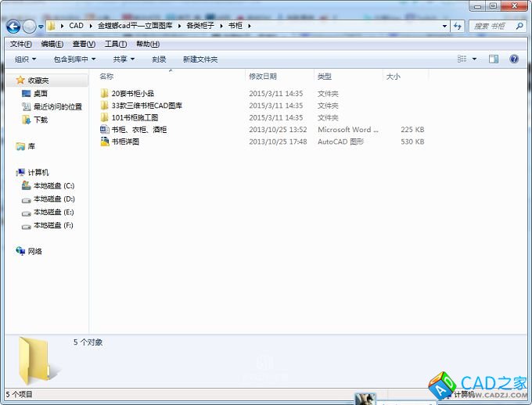Click the help question mark icon
The width and height of the screenshot is (532, 405).
[514, 59]
